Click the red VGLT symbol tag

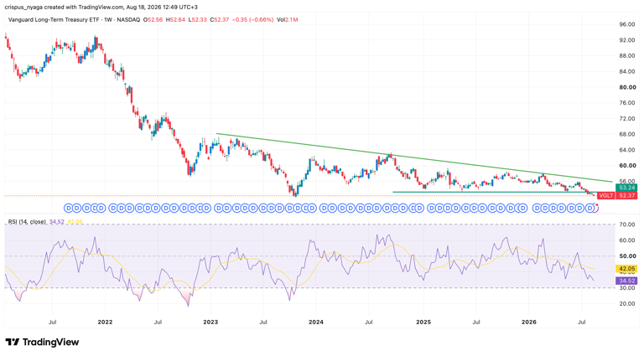click(605, 196)
